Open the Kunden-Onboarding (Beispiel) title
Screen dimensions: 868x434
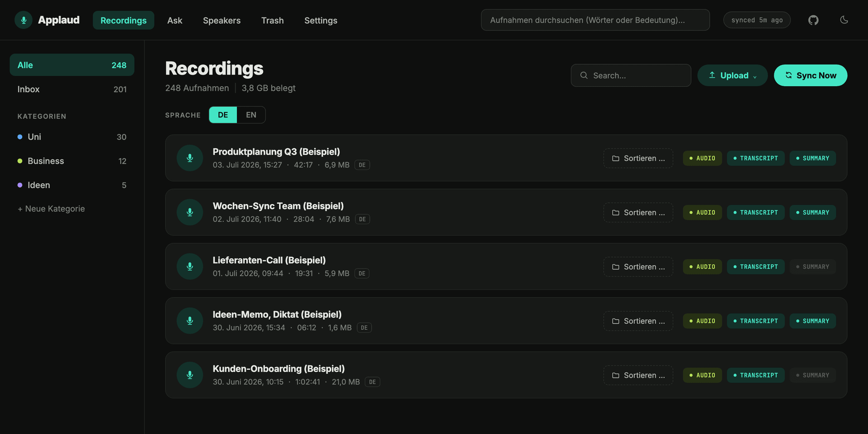[278, 369]
